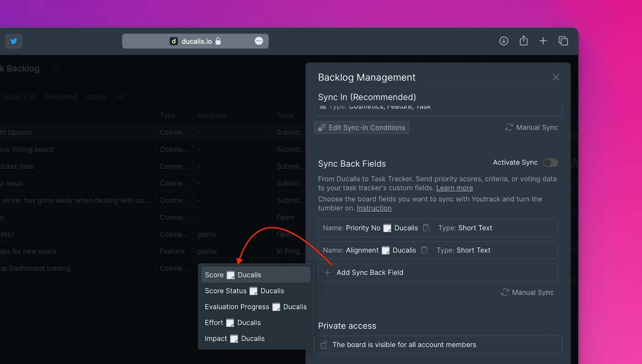Click the Feature type cell
Viewport: 642px width, 364px height.
(172, 251)
